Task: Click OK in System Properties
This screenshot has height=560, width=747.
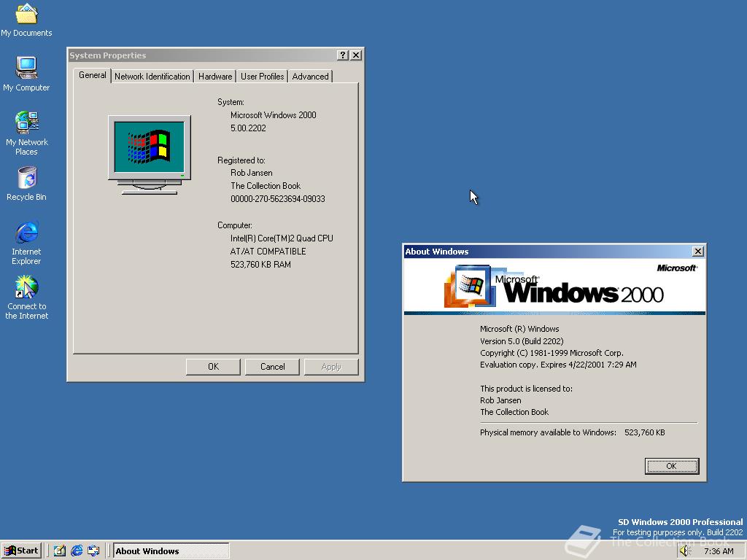Action: point(213,367)
